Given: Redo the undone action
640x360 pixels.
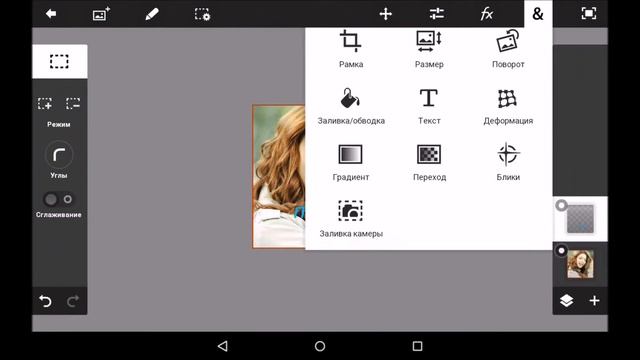Looking at the screenshot, I should pyautogui.click(x=73, y=301).
